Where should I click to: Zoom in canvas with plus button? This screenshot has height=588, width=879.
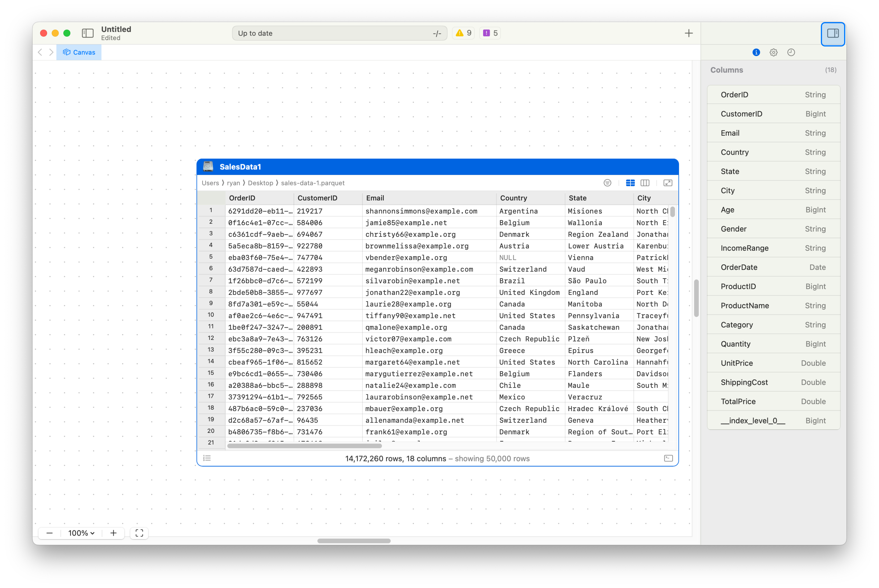tap(113, 533)
